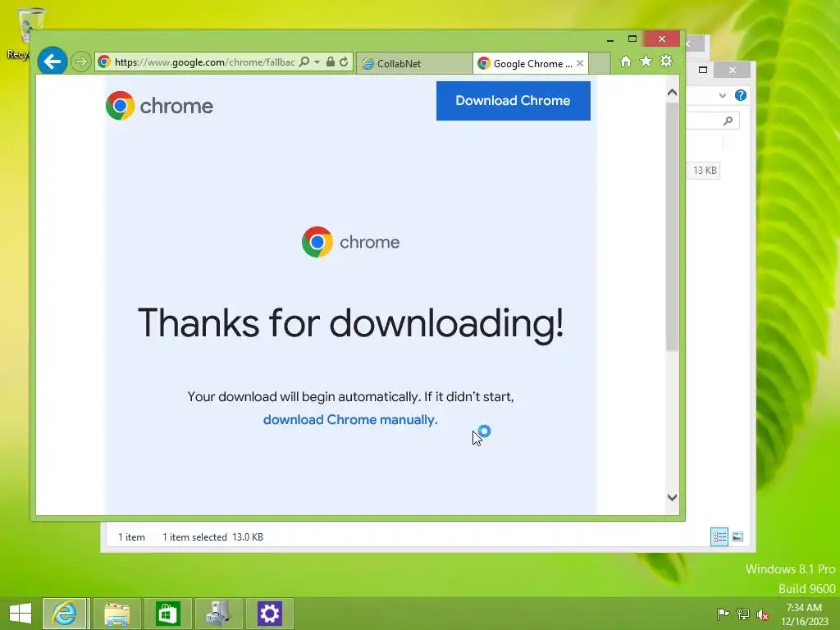Click the download Chrome manually link

350,419
